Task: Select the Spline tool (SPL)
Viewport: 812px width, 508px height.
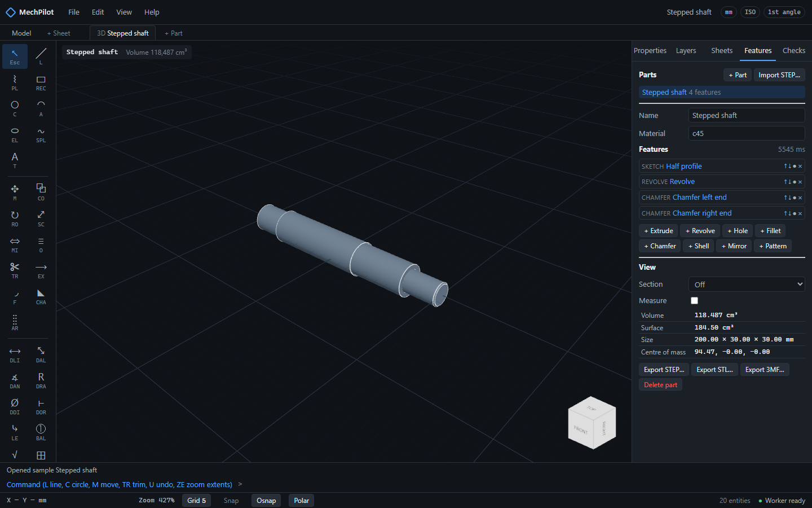Action: click(41, 134)
